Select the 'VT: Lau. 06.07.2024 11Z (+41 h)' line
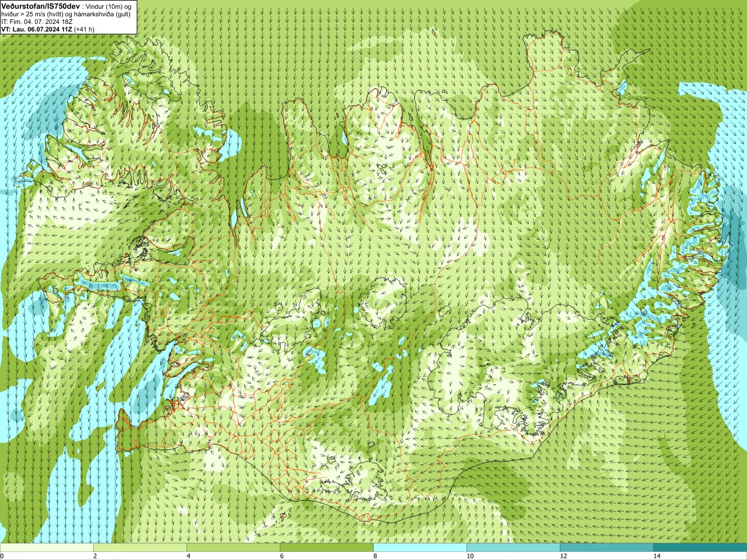747x560 pixels. pyautogui.click(x=48, y=29)
